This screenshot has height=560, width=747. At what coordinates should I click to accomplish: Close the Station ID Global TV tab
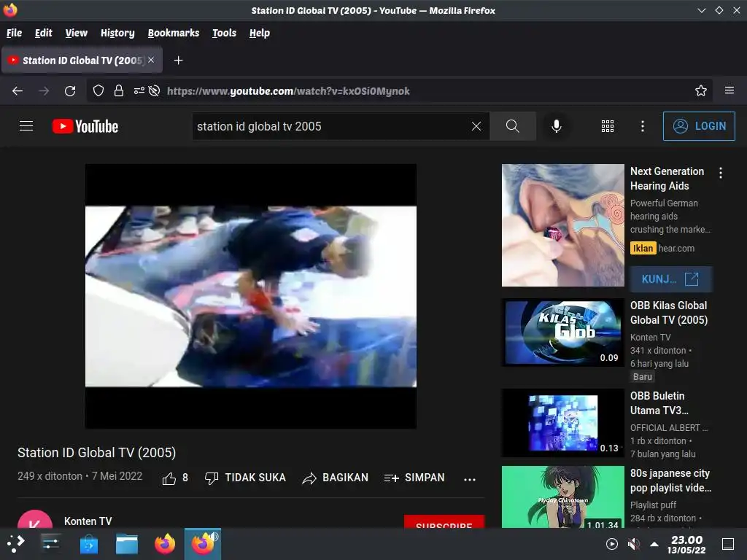151,60
